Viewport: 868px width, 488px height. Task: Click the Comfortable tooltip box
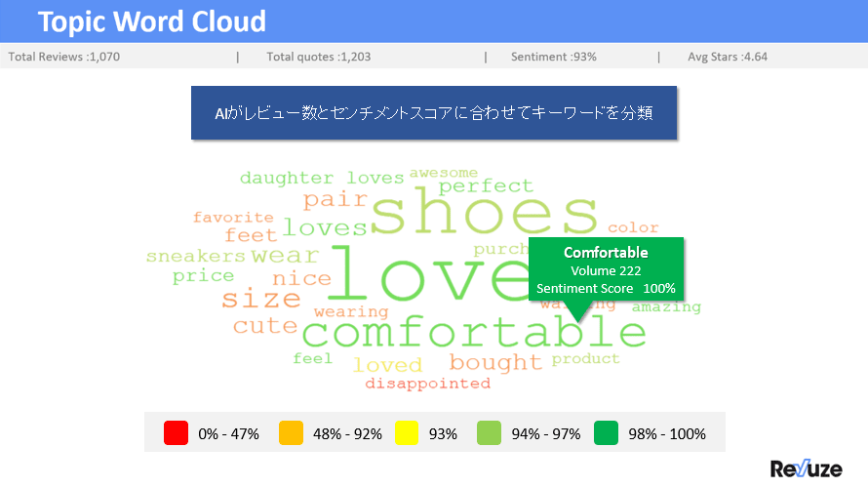coord(607,269)
